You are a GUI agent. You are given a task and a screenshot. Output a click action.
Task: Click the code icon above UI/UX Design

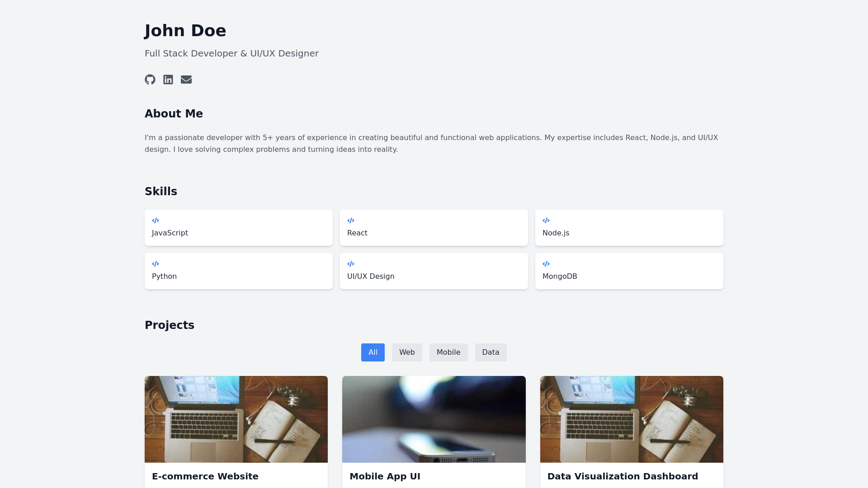point(351,264)
